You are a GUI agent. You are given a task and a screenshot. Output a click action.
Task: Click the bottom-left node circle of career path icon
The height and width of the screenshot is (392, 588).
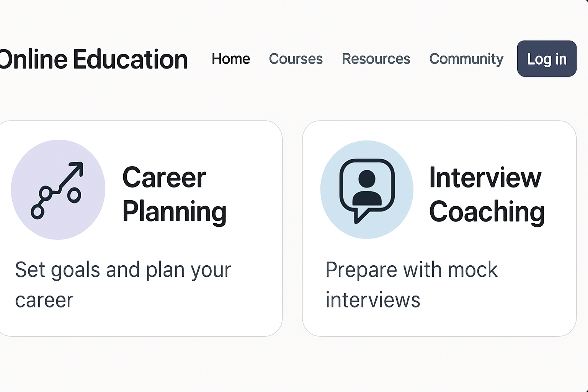(38, 212)
